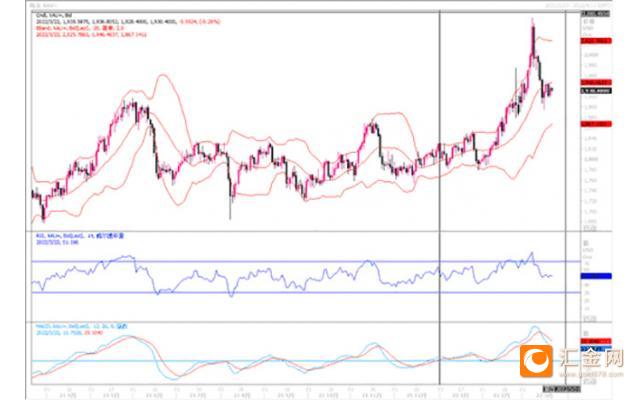This screenshot has height=400, width=640.
Task: Select the vertical crosshair line on the chart
Action: (440, 198)
